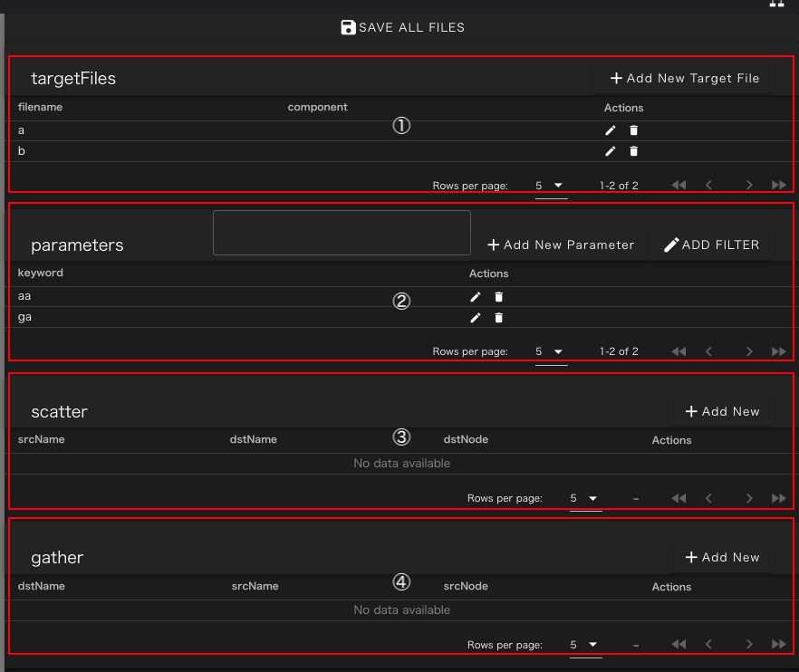
Task: Click the parameters filter text field
Action: pos(342,233)
